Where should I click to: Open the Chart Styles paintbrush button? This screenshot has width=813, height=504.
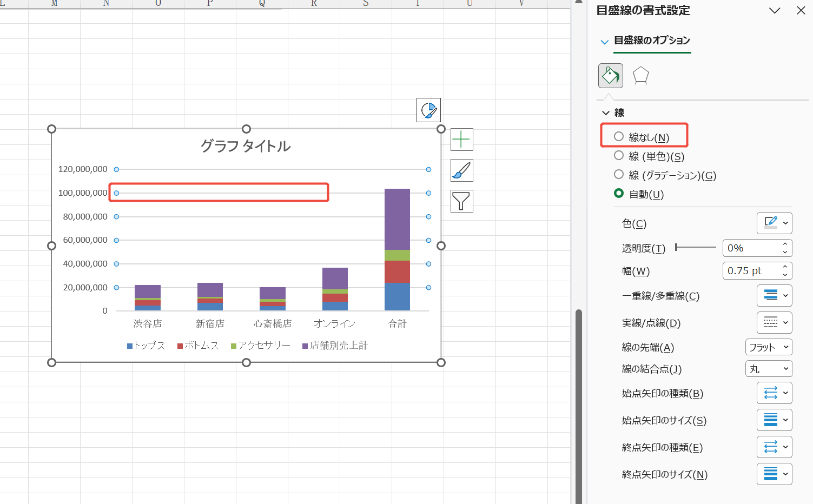tap(461, 170)
